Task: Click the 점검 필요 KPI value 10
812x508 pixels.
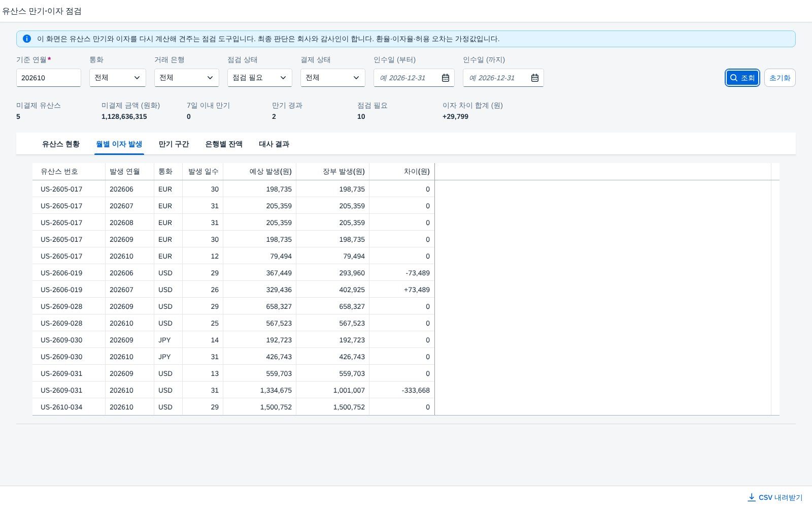Action: [x=361, y=116]
